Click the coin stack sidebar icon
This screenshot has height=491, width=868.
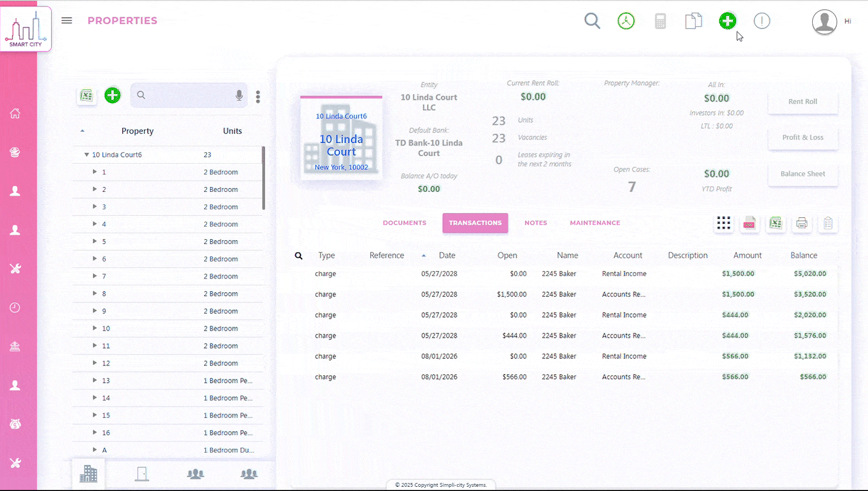tap(15, 152)
